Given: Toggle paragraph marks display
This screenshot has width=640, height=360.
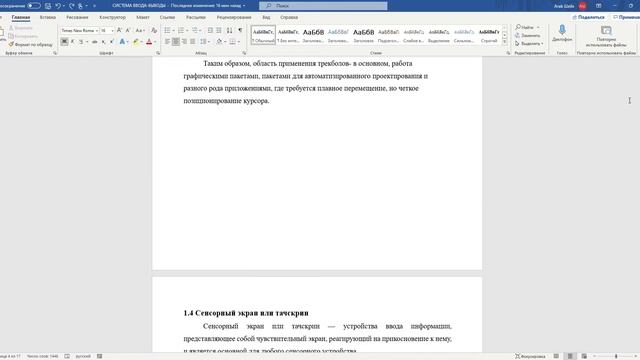Looking at the screenshot, I should [x=240, y=31].
